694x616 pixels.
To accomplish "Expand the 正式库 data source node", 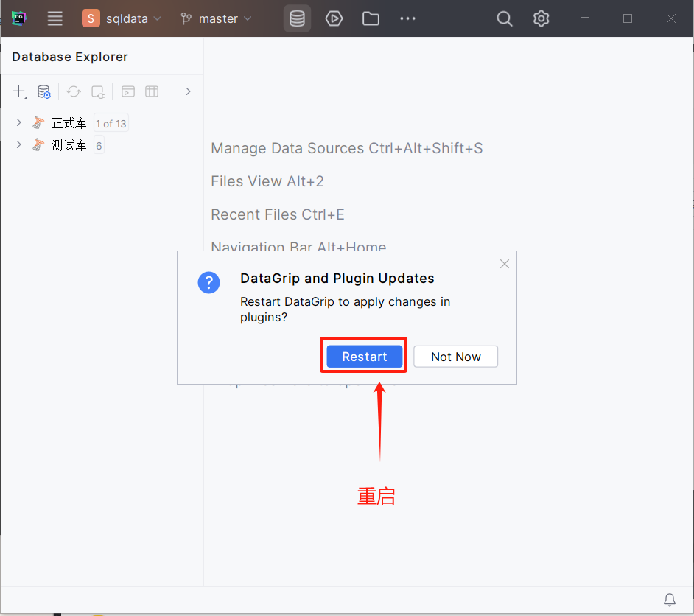I will click(18, 122).
